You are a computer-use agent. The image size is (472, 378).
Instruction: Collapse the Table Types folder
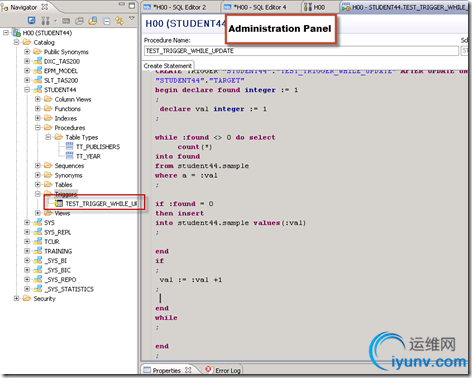coord(48,137)
